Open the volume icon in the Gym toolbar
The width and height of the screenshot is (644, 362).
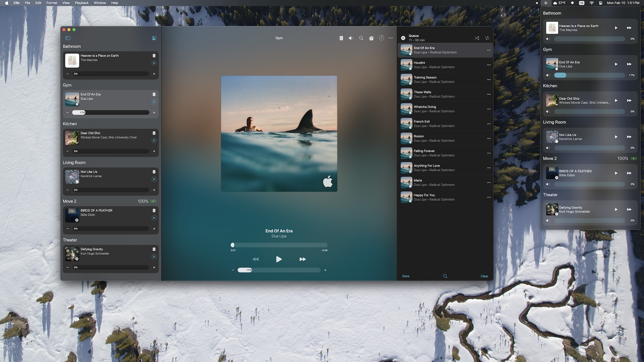(x=351, y=38)
